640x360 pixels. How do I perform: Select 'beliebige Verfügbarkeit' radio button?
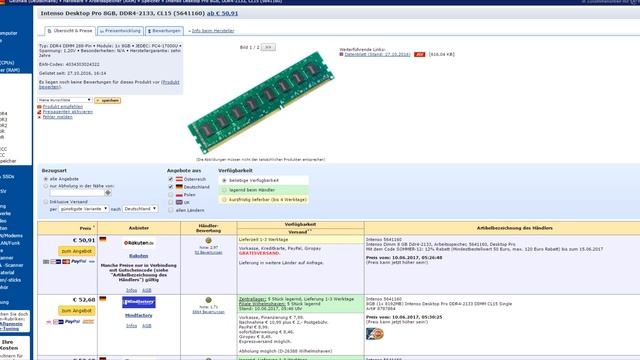(224, 180)
